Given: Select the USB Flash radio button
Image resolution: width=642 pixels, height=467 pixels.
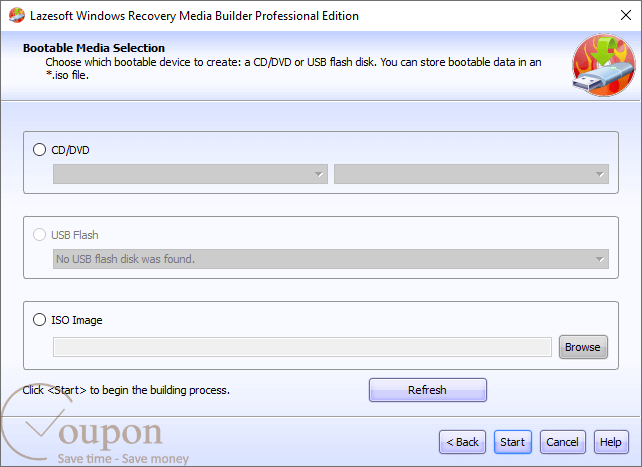Looking at the screenshot, I should [x=39, y=235].
